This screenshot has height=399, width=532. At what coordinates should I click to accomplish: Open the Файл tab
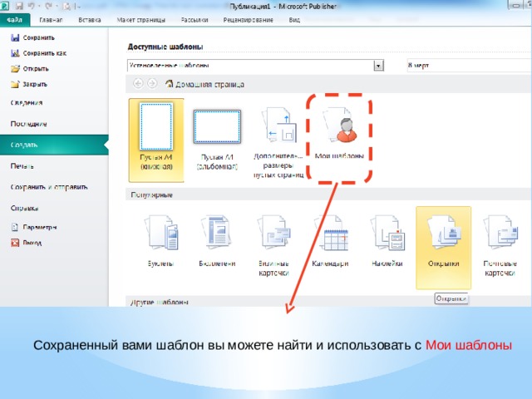tap(15, 20)
